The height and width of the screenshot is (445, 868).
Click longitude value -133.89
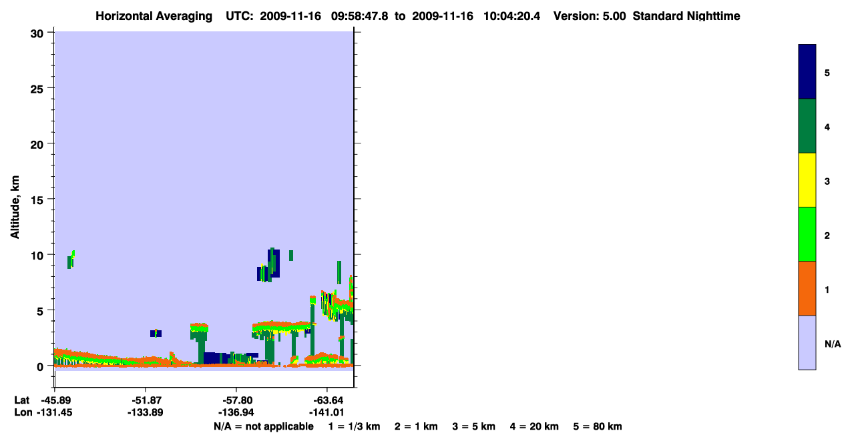pos(145,413)
